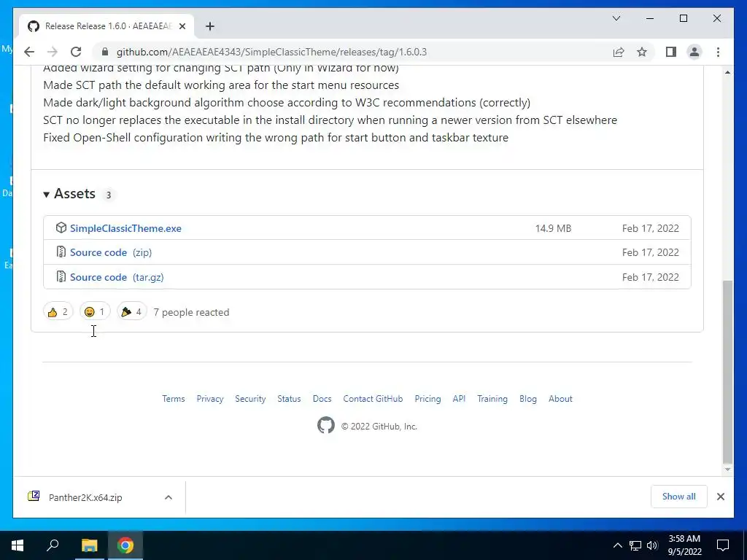
Task: Open the Pricing footer link
Action: [x=427, y=399]
